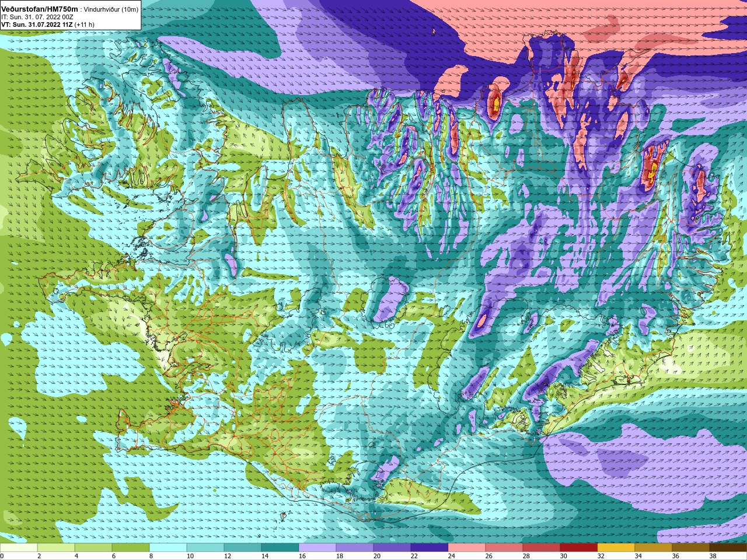Viewport: 747px width, 560px height.
Task: Select the legend swatch between 4 and 6
Action: [x=93, y=548]
